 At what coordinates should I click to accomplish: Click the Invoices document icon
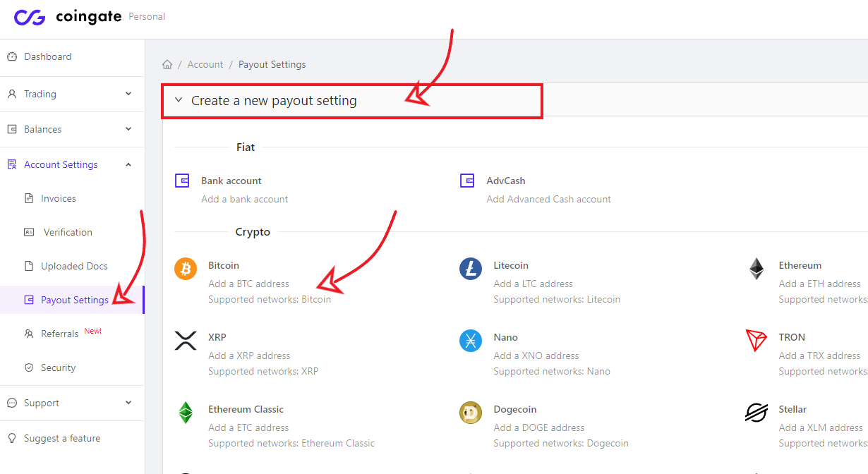(29, 198)
